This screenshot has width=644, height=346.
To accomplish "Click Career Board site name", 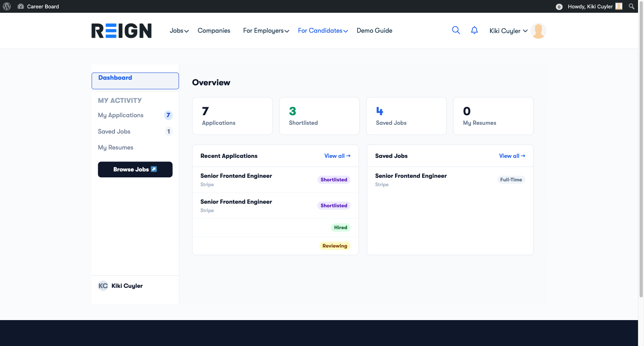I will coord(43,6).
